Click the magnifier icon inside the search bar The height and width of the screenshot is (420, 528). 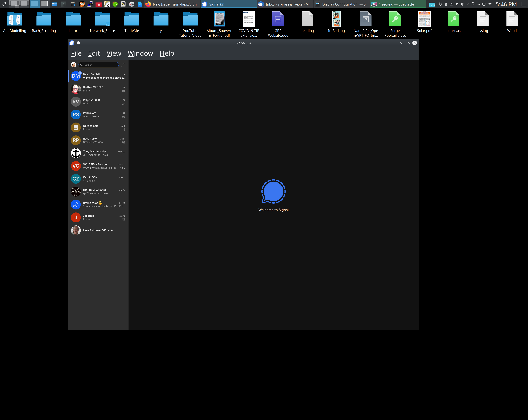coord(82,65)
